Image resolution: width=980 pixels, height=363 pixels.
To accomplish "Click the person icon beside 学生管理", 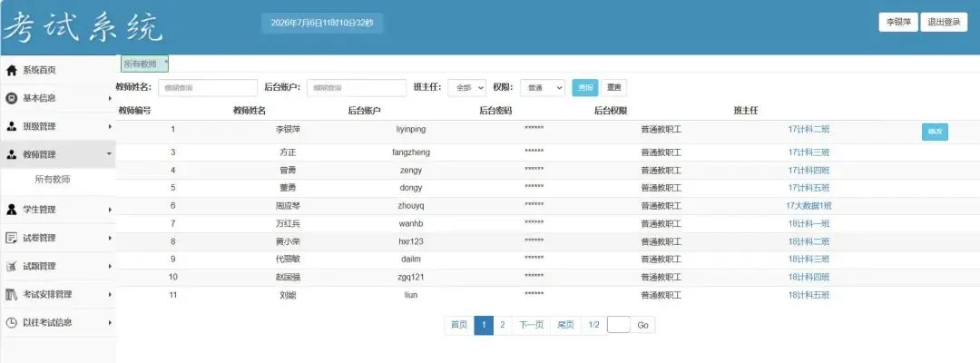I will pos(11,210).
